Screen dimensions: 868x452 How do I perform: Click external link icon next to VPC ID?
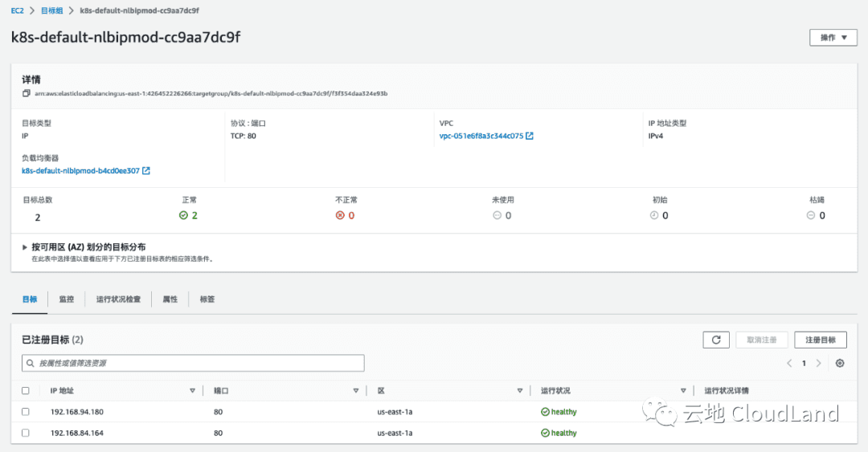click(530, 136)
